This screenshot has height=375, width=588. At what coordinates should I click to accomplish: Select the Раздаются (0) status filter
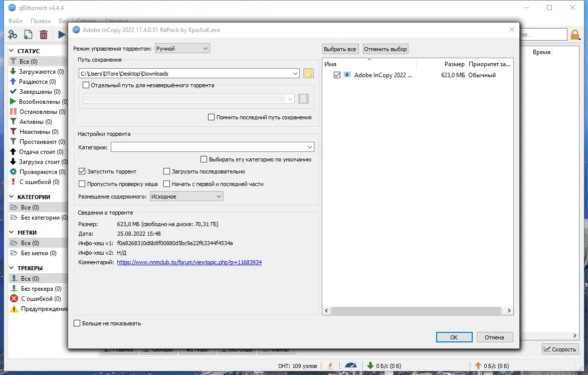point(38,82)
